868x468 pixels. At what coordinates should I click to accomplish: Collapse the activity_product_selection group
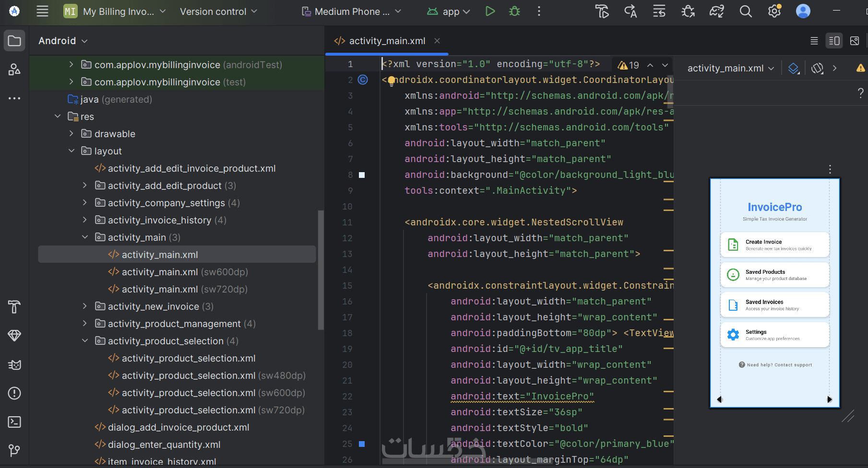coord(85,341)
